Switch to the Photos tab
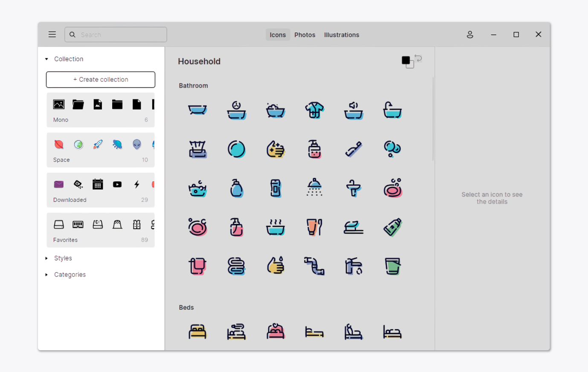Image resolution: width=588 pixels, height=372 pixels. click(305, 35)
